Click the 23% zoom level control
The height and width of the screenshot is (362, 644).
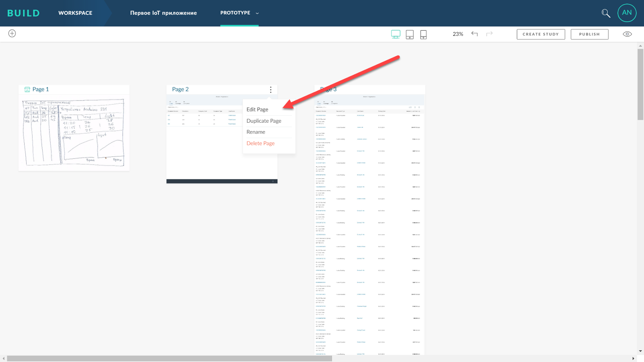(457, 34)
